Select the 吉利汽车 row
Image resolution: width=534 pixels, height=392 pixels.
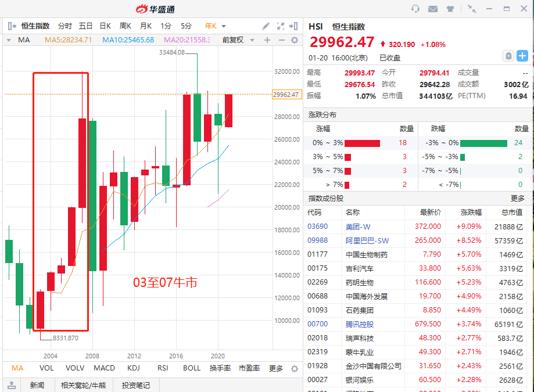click(x=415, y=268)
